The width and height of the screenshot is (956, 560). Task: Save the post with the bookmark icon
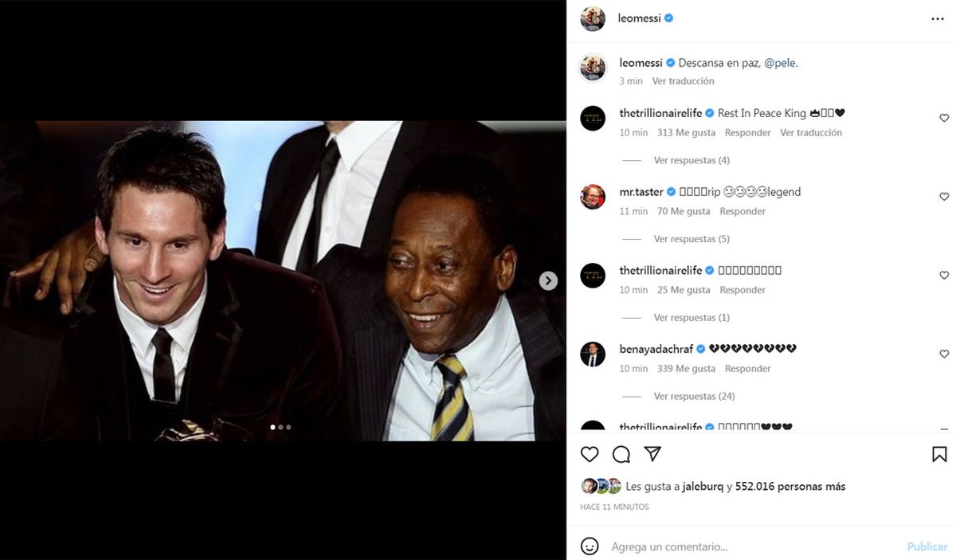pyautogui.click(x=939, y=454)
